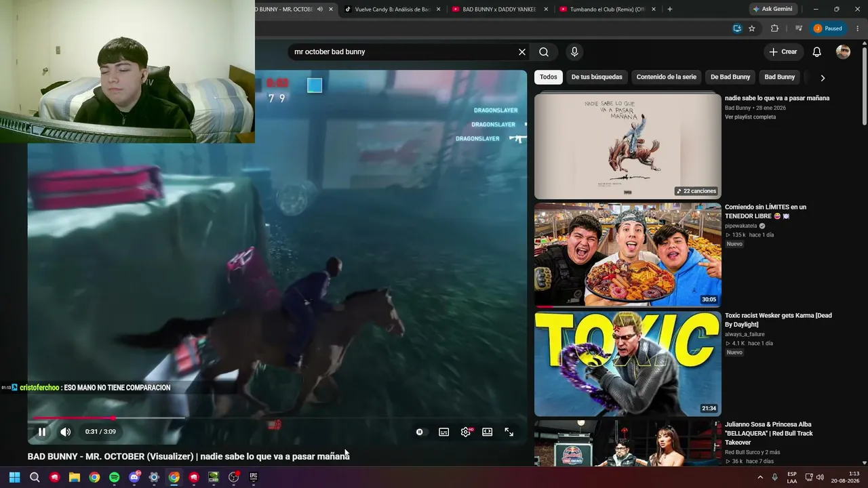Open the 'nadie sabe lo que va a pasar mañana' playlist thumbnail

coord(628,146)
